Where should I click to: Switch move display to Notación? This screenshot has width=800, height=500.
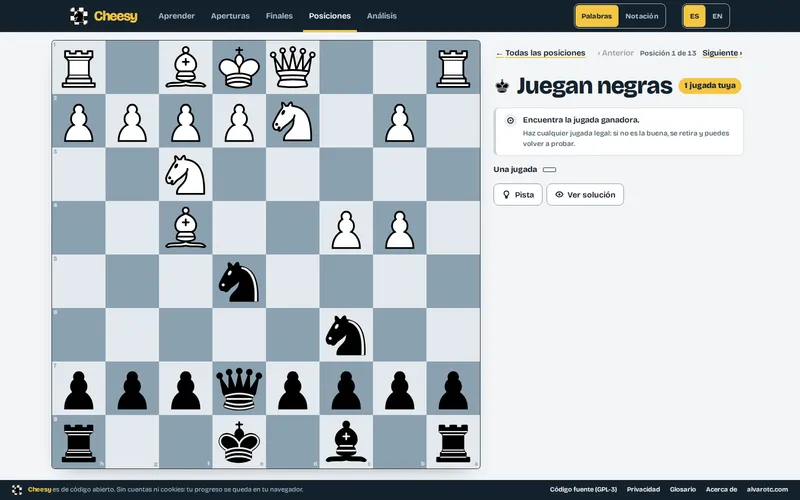pyautogui.click(x=642, y=16)
